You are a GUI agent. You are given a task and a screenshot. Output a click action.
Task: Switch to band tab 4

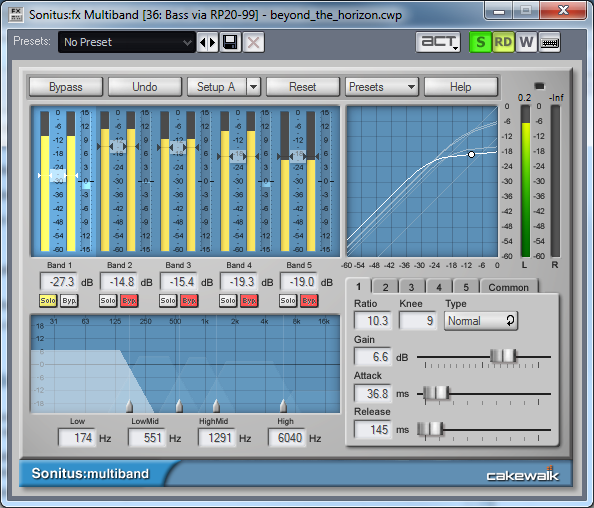[x=439, y=287]
